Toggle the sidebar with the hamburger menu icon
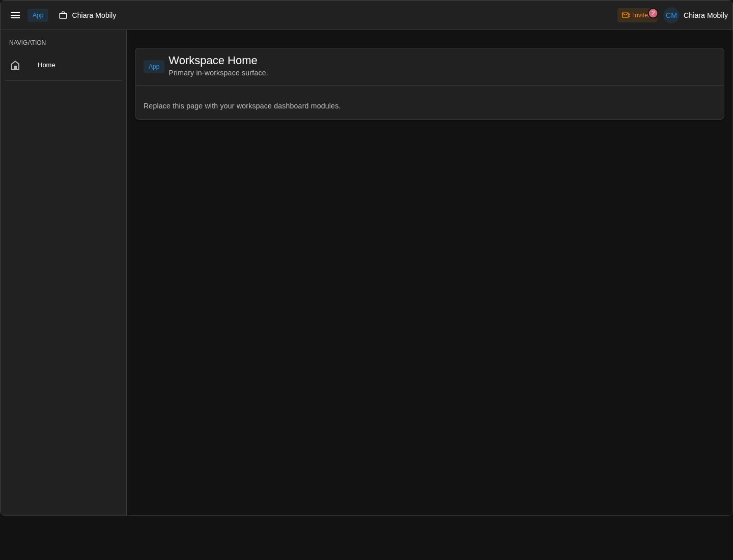Image resolution: width=733 pixels, height=560 pixels. point(15,15)
